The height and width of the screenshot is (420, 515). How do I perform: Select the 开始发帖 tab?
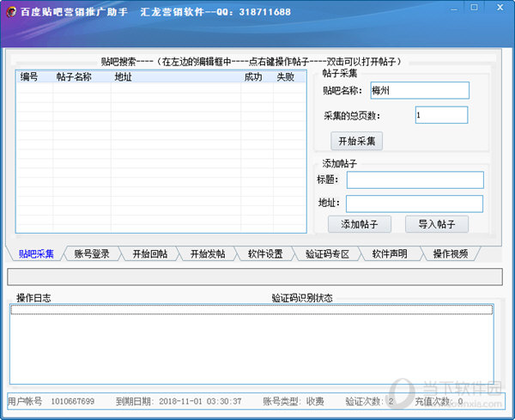click(208, 253)
